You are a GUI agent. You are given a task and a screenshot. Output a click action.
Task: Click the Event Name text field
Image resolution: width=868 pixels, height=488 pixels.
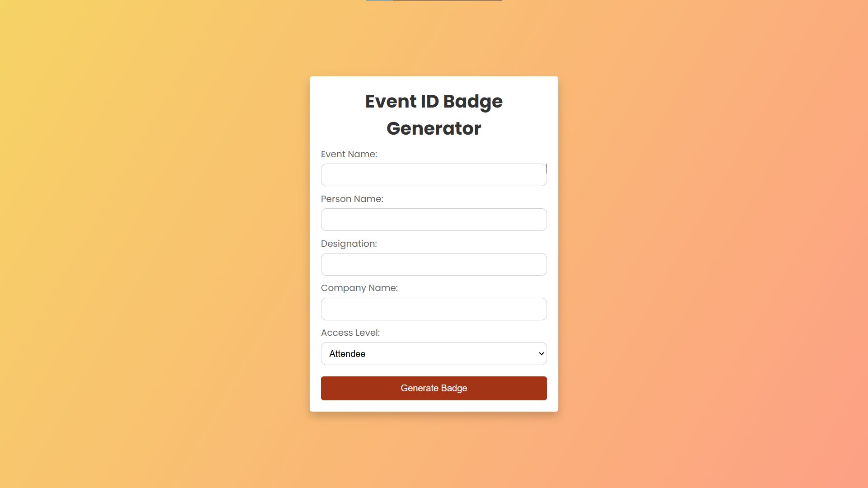434,175
